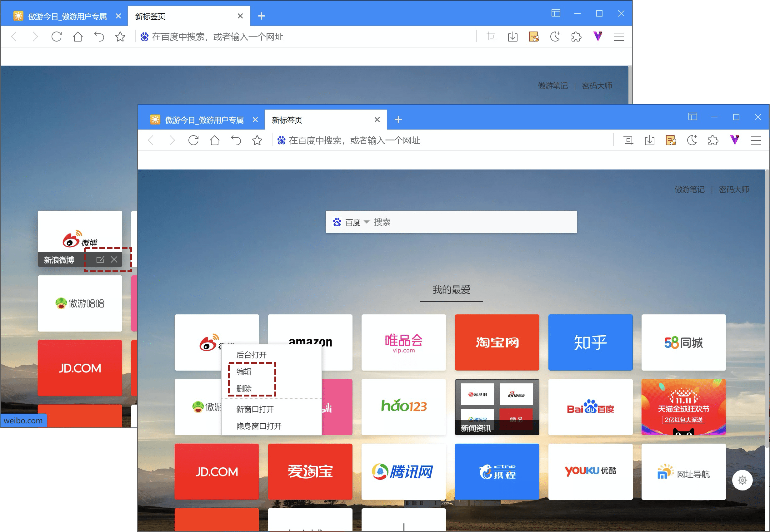Open the 傲游哈哈 tile in back window
The height and width of the screenshot is (532, 770).
80,303
